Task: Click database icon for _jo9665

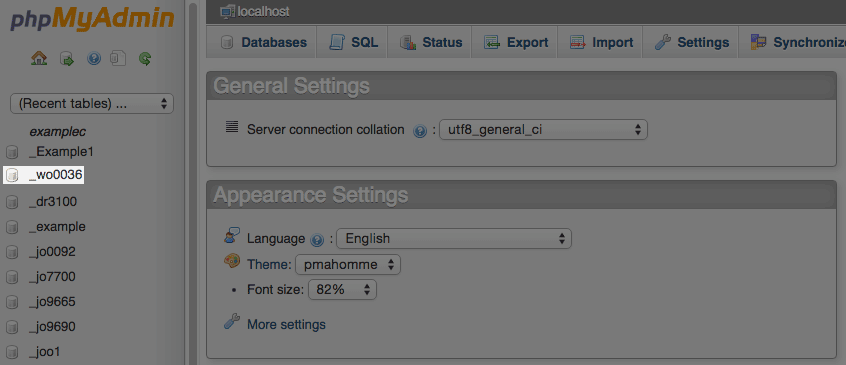Action: [12, 302]
